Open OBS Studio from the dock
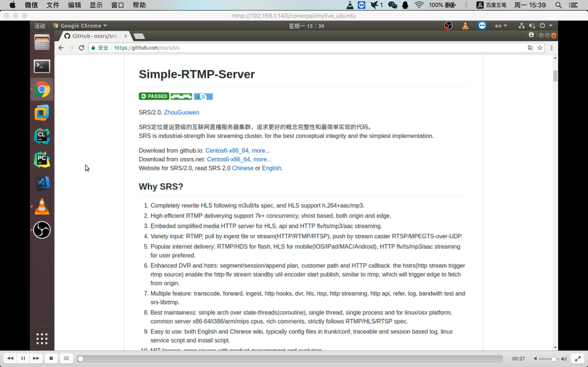 click(x=42, y=230)
